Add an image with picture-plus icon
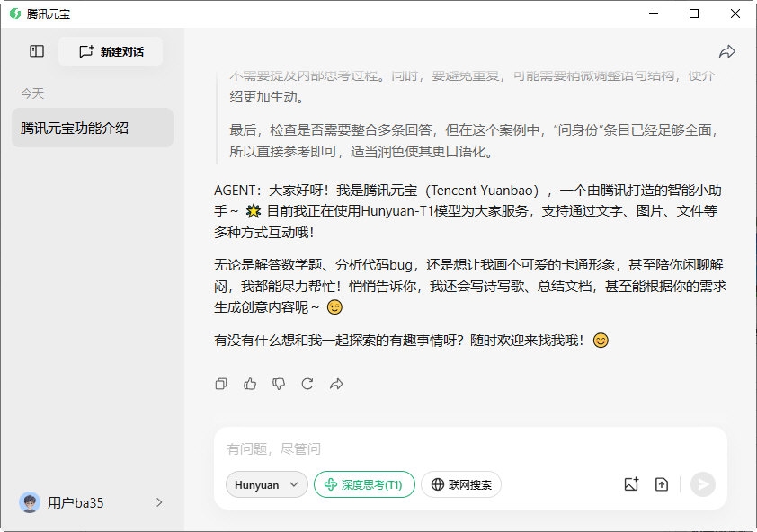757x532 pixels. [631, 484]
